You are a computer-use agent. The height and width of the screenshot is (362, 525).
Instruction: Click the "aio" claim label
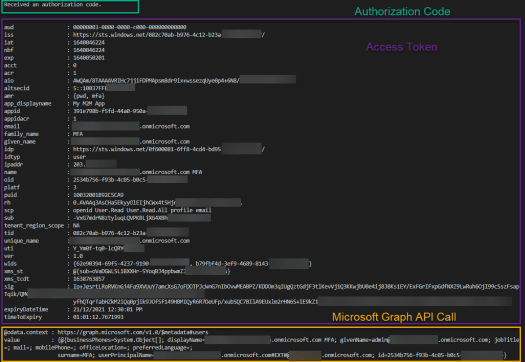click(9, 81)
